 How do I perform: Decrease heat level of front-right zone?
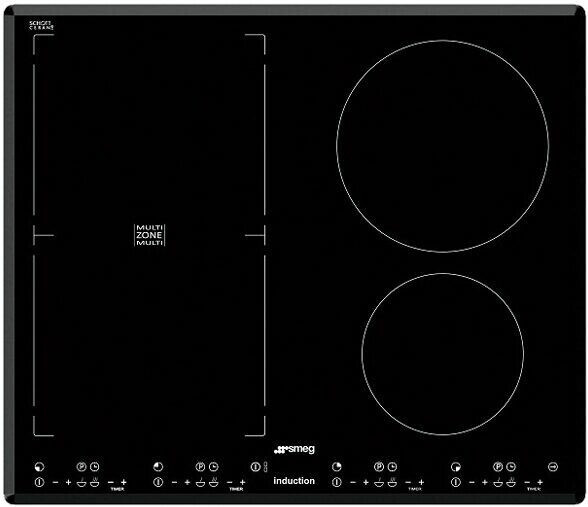coord(472,482)
